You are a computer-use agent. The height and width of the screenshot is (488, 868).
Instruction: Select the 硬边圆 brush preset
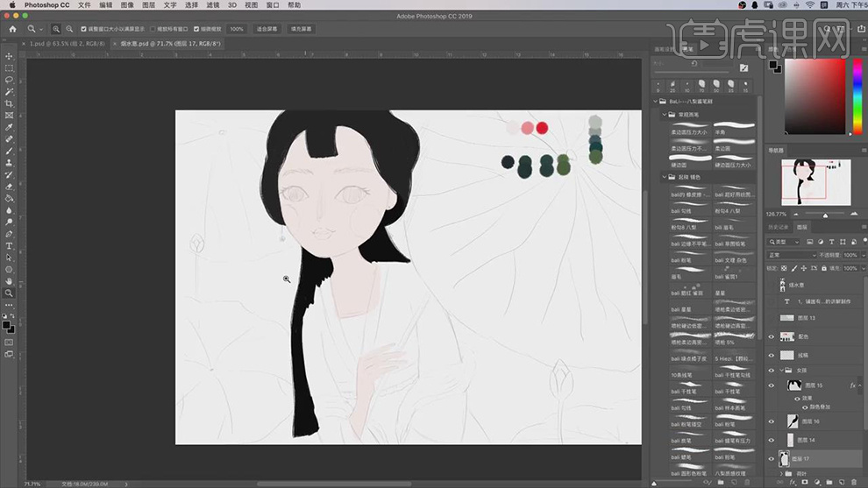[x=689, y=161]
